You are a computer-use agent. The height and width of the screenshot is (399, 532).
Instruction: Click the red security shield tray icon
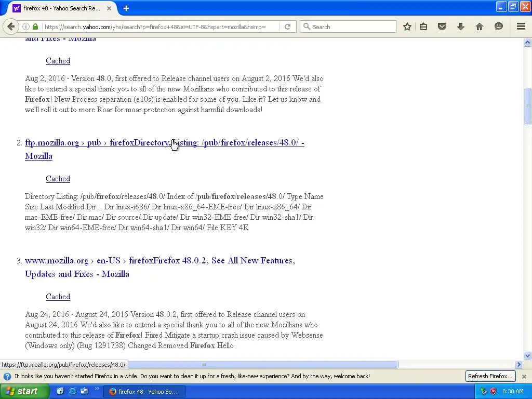tap(494, 392)
